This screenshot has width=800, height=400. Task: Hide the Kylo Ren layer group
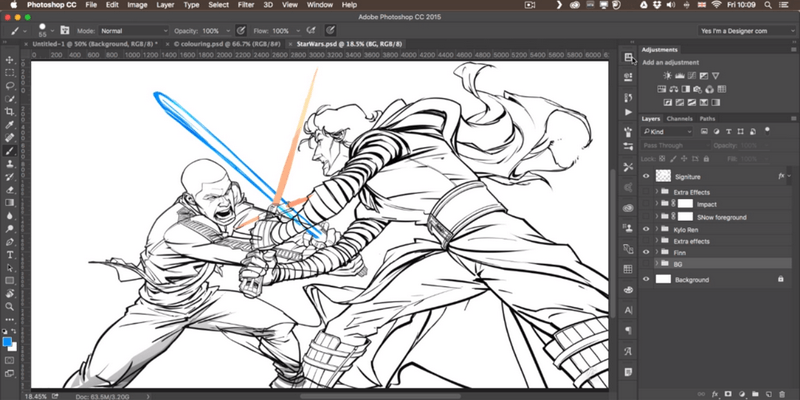(646, 229)
